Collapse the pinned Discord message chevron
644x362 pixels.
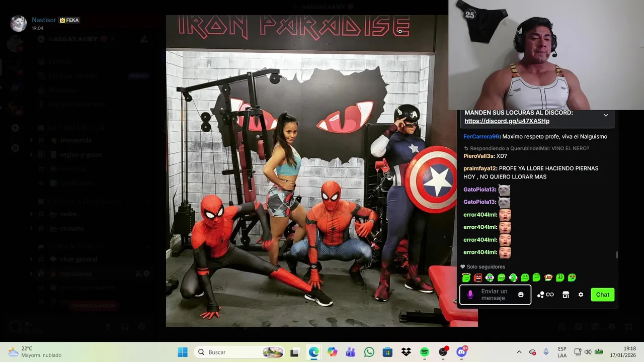606,115
